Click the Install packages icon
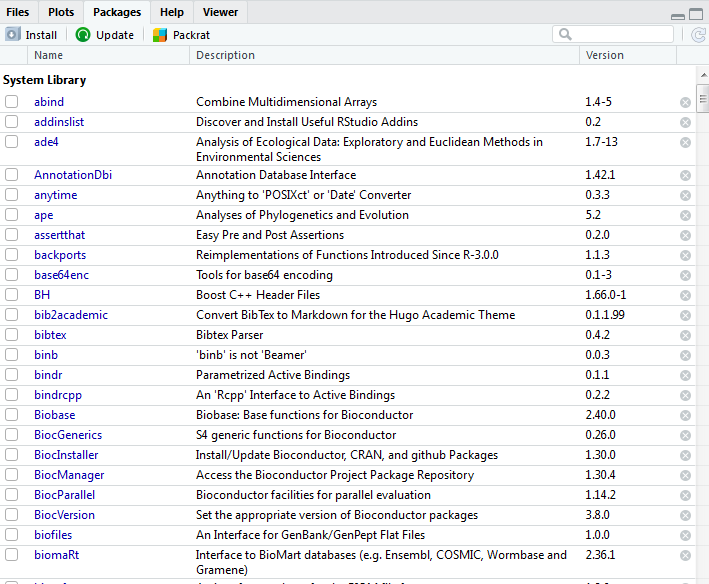709x584 pixels. pyautogui.click(x=13, y=35)
